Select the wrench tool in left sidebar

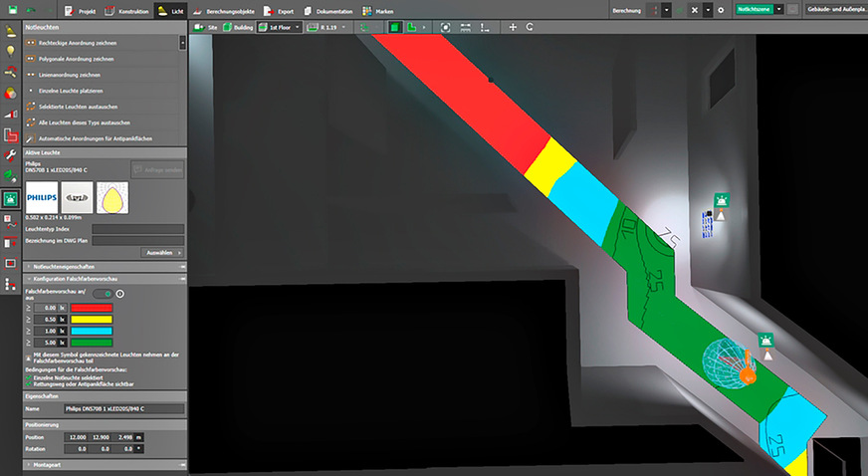pyautogui.click(x=11, y=155)
